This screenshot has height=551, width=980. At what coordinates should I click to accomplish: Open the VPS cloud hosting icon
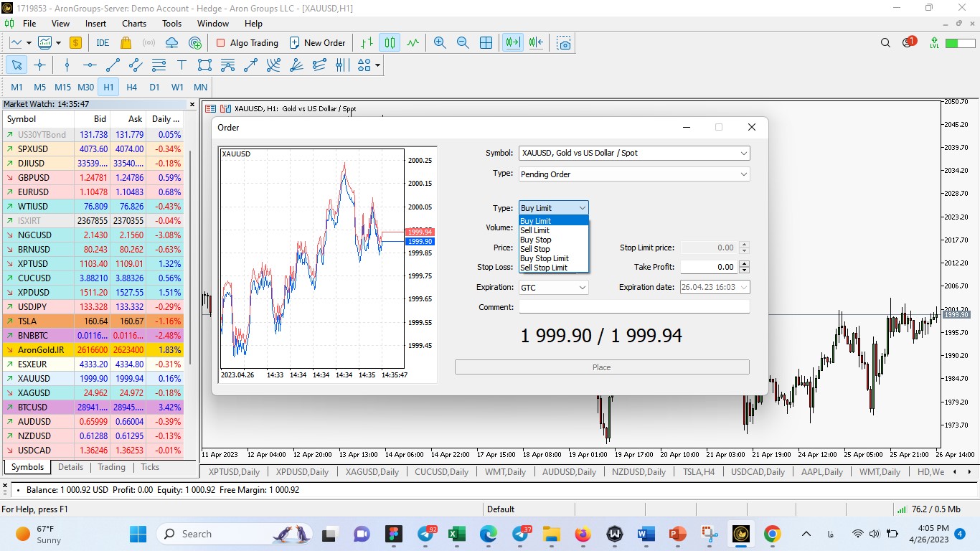(171, 43)
